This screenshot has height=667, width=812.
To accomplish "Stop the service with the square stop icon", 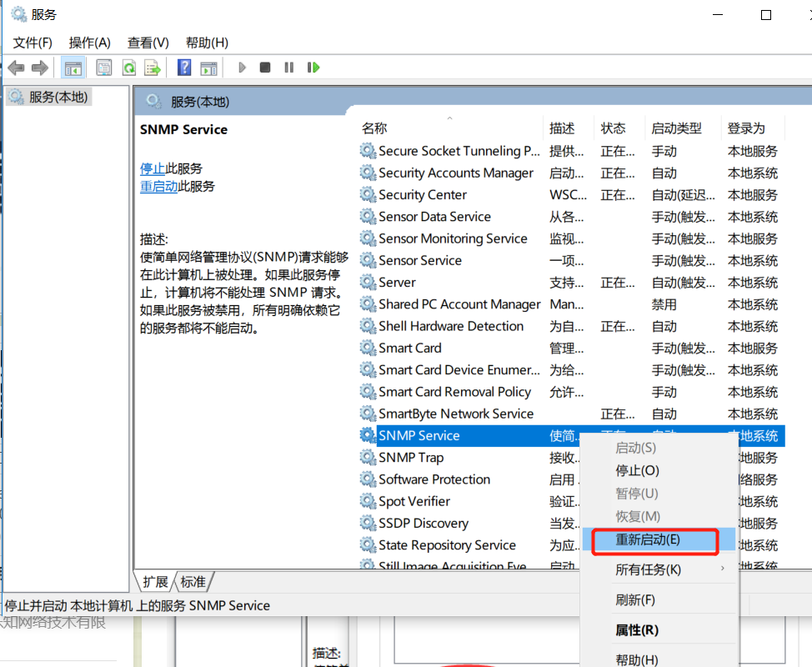I will click(264, 67).
